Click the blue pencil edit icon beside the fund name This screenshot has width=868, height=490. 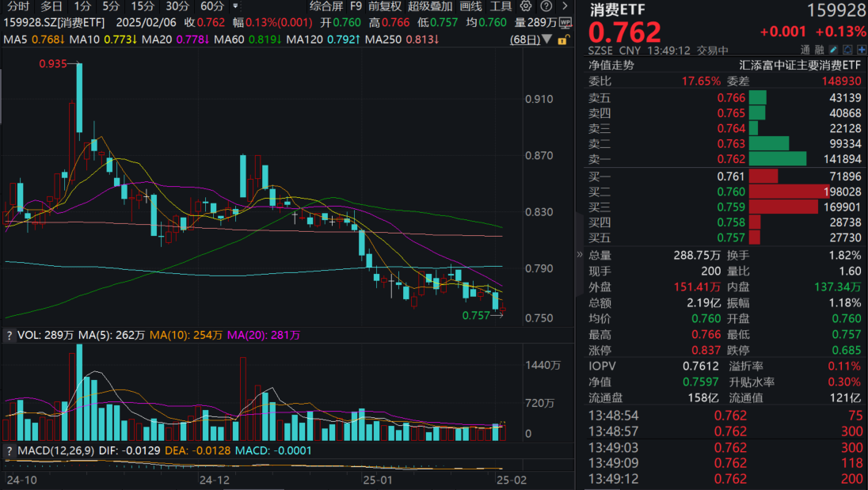pos(832,49)
